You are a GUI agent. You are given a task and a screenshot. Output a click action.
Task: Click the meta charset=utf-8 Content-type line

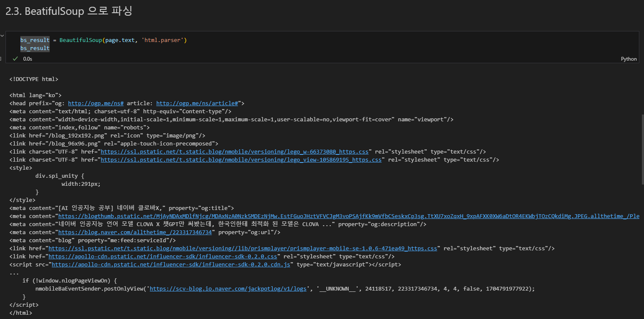click(x=120, y=111)
